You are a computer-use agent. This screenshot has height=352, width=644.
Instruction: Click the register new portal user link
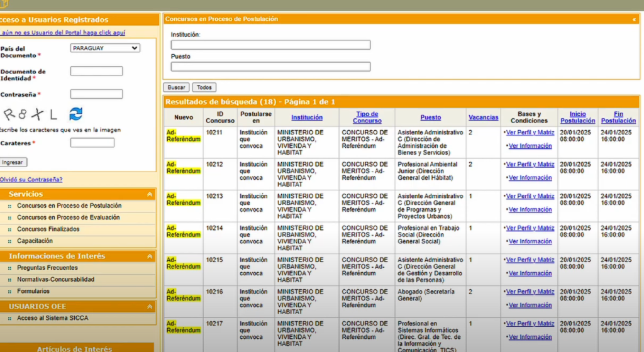[x=62, y=33]
